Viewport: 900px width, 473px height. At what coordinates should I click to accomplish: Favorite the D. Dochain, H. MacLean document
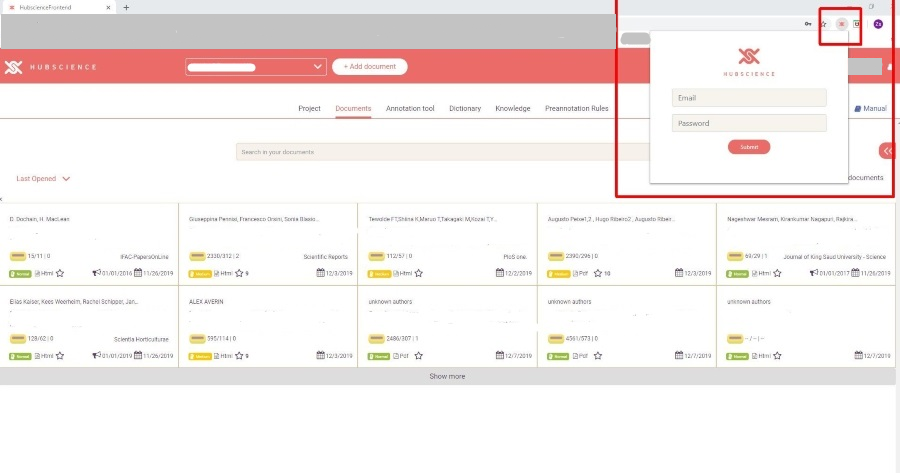(60, 273)
